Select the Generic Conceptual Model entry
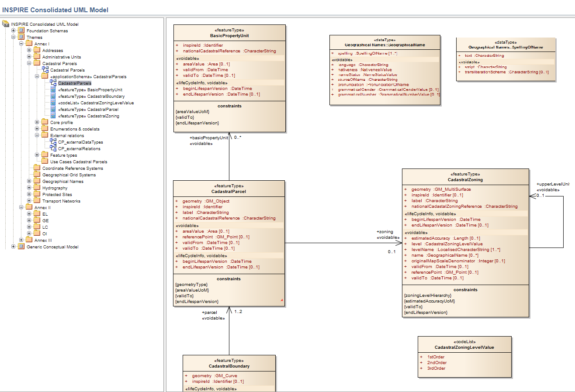 coord(52,247)
